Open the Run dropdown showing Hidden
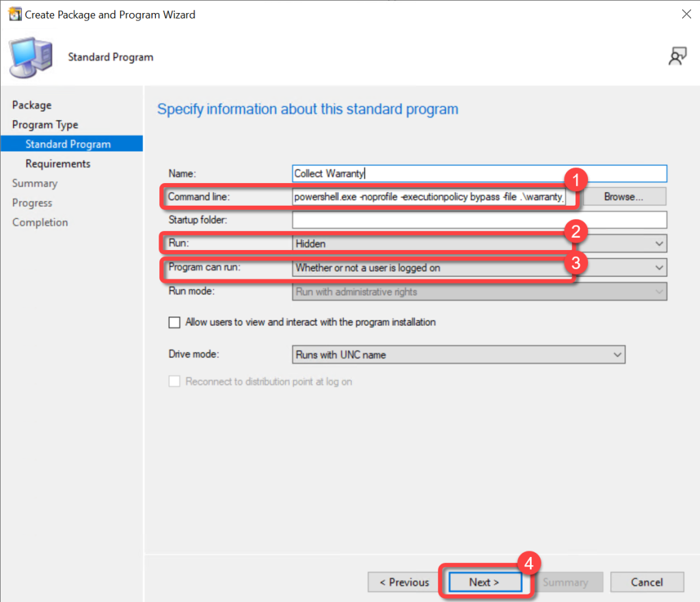700x602 pixels. pos(479,243)
